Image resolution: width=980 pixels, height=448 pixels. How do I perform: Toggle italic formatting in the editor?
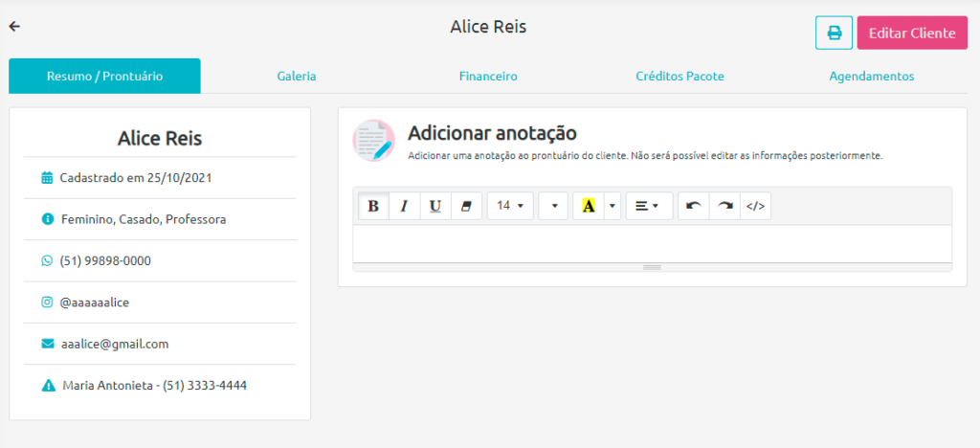point(405,206)
